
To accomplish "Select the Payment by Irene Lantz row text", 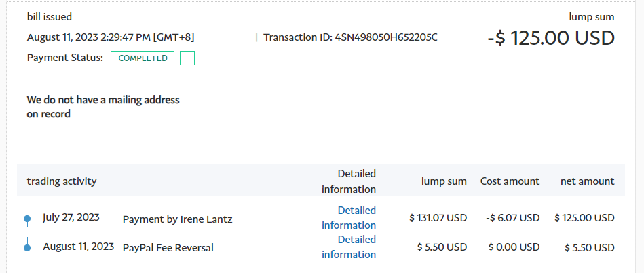I will click(x=177, y=219).
